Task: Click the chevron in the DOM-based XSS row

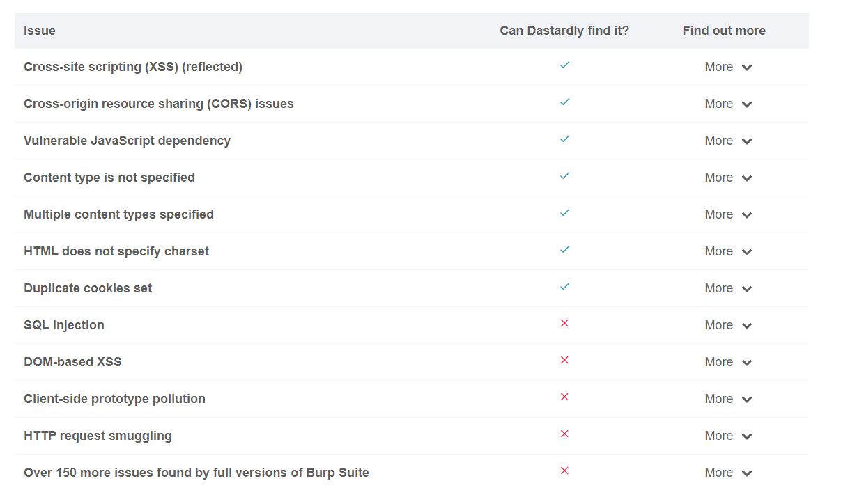Action: tap(747, 363)
